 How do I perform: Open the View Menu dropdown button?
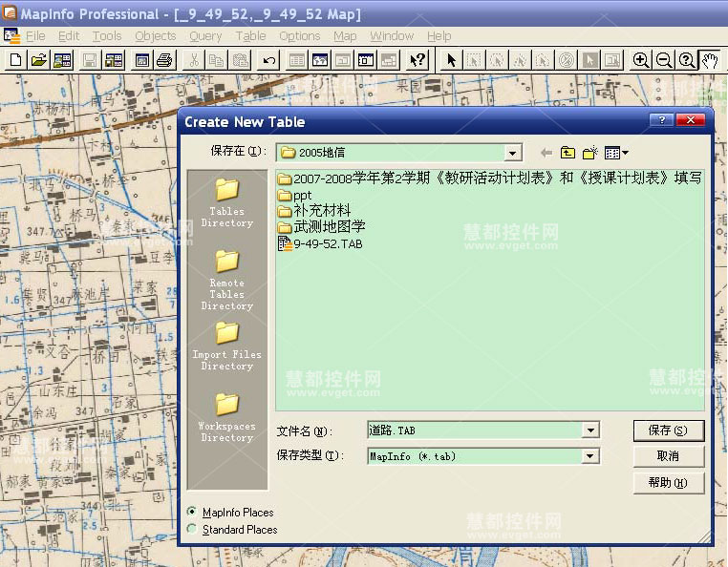[617, 152]
